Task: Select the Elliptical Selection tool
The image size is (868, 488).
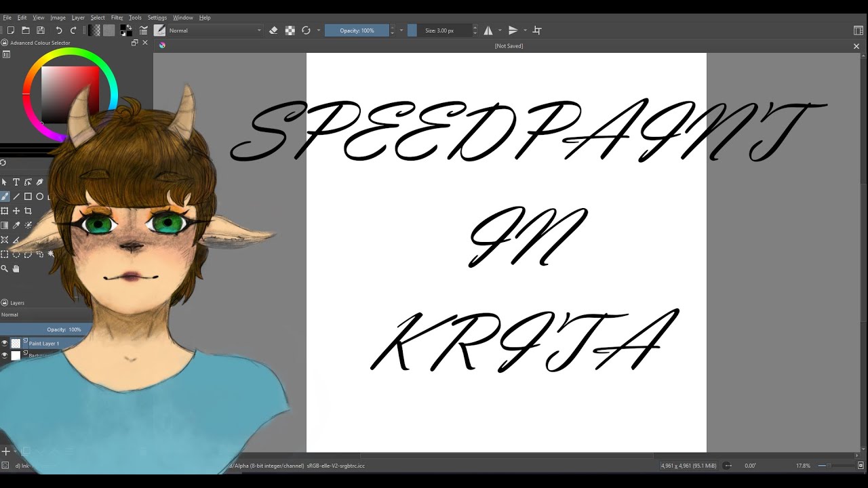Action: point(16,254)
